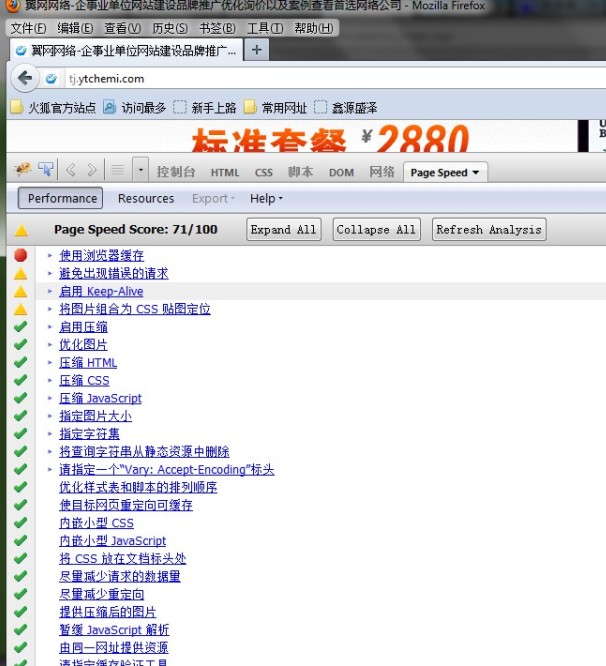
Task: Open the Firebug panel list dropdown arrow
Action: (140, 170)
